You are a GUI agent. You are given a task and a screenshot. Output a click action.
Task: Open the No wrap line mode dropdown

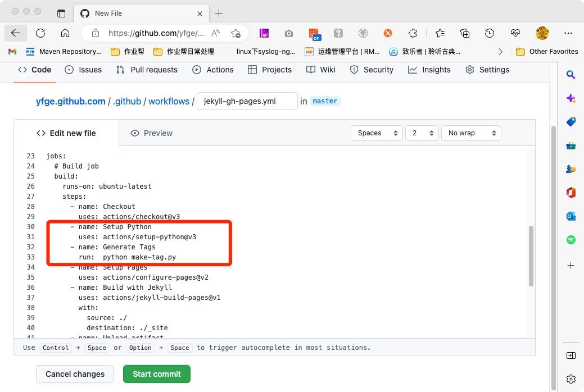point(471,133)
